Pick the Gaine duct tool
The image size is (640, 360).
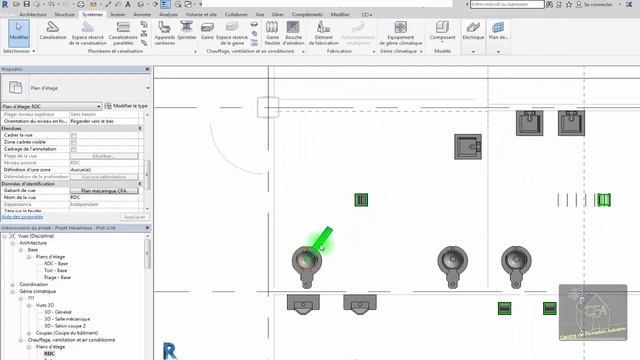point(207,31)
